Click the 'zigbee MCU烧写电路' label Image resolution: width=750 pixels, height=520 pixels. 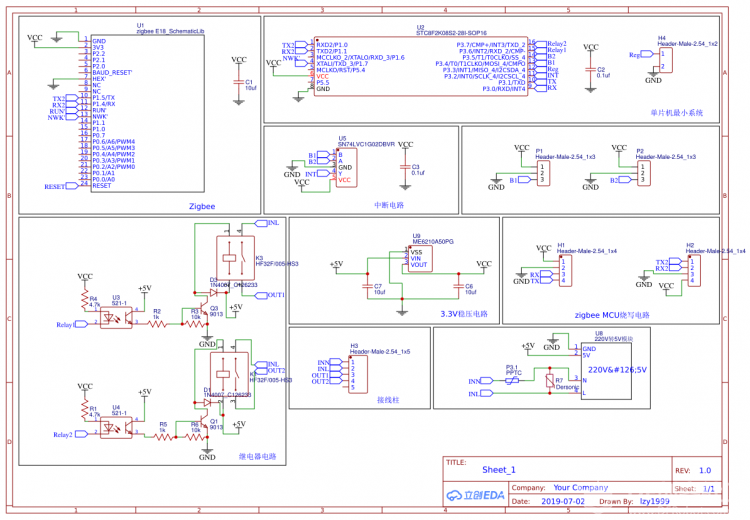[612, 315]
